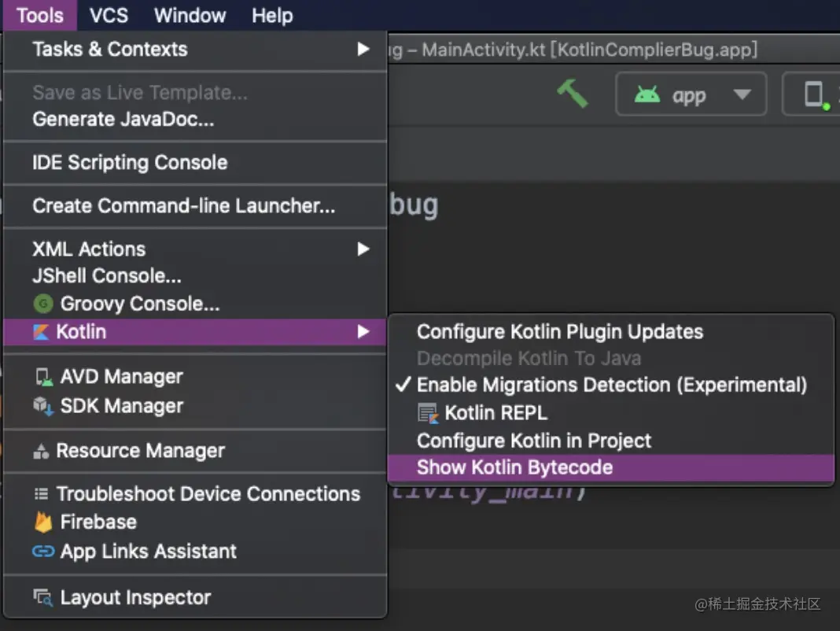This screenshot has height=631, width=840.
Task: Click the App Links chain icon
Action: click(x=42, y=551)
